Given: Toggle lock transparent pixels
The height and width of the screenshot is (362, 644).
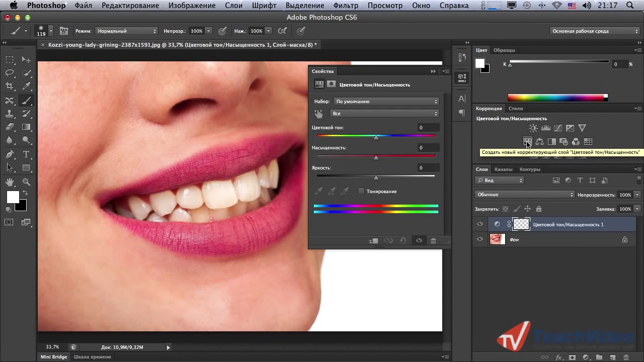Looking at the screenshot, I should pyautogui.click(x=506, y=209).
